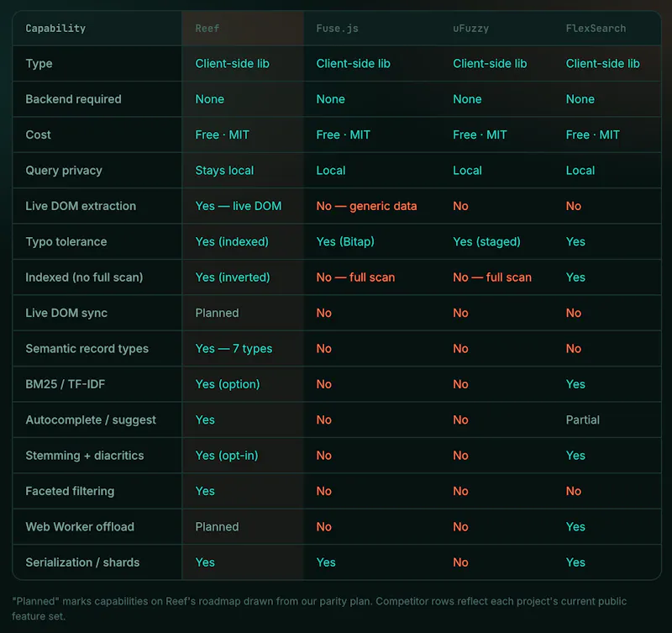The height and width of the screenshot is (633, 672).
Task: Click 'Planned' in Web Worker offload row
Action: pyautogui.click(x=217, y=526)
